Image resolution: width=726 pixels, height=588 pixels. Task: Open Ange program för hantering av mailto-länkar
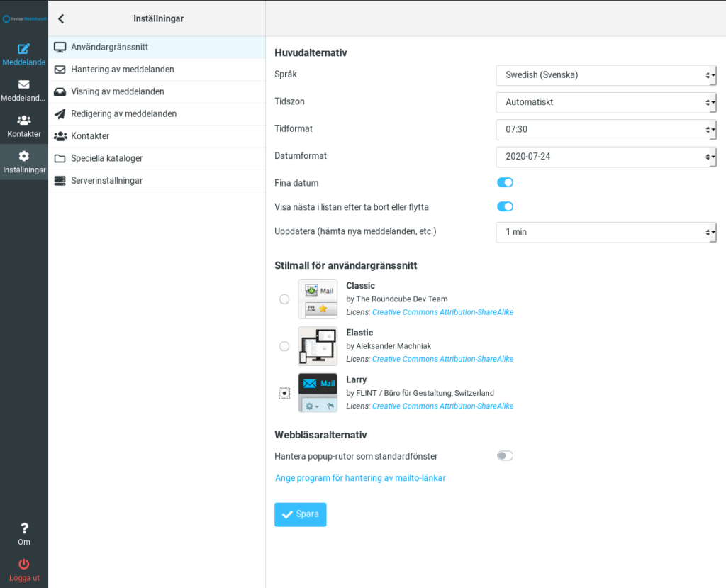(x=360, y=478)
